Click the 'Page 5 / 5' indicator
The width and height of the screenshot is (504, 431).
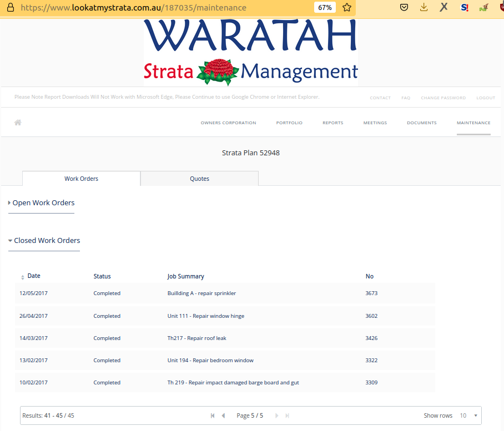pyautogui.click(x=250, y=415)
